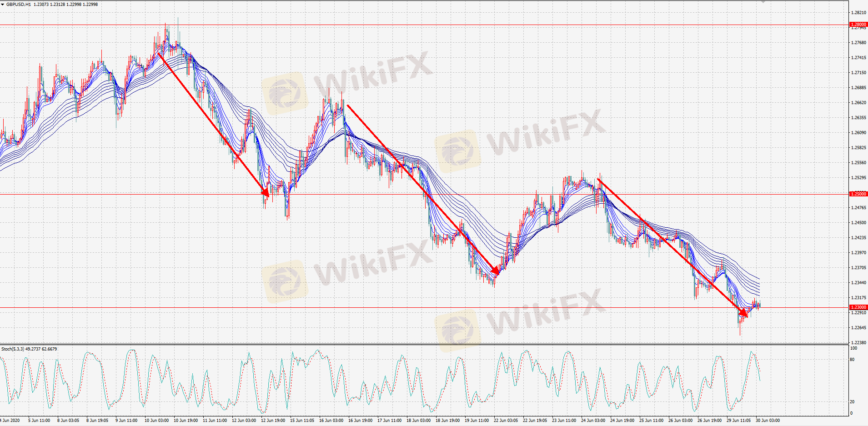
Task: Click the GBPUSD,H1 chart title text
Action: pos(19,5)
